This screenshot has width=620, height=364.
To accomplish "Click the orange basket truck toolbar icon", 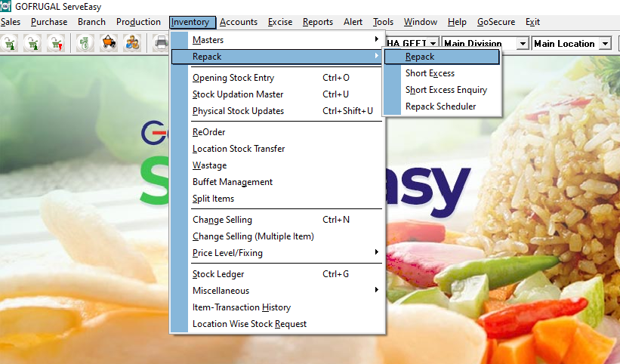I will [x=109, y=43].
